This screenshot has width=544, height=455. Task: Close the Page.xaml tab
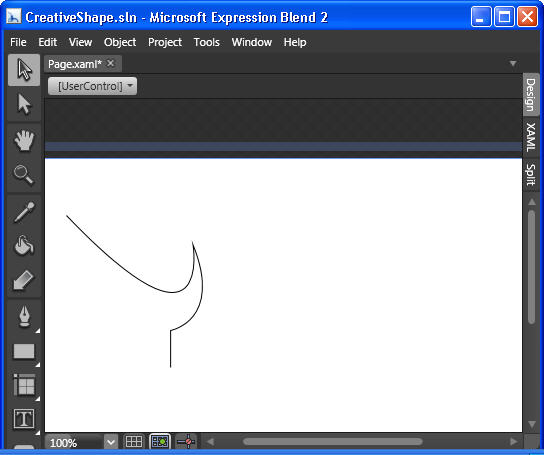click(110, 63)
